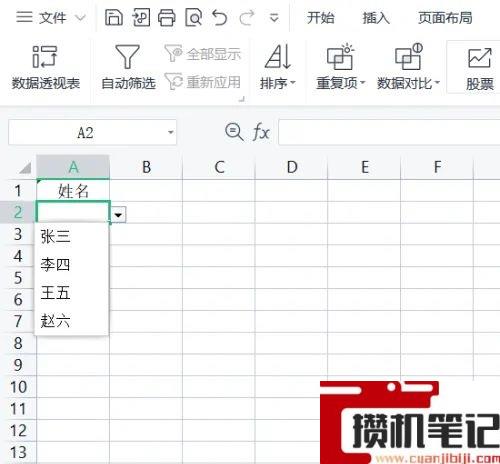The image size is (500, 464).
Task: Select row 9 header
Action: coord(18,365)
